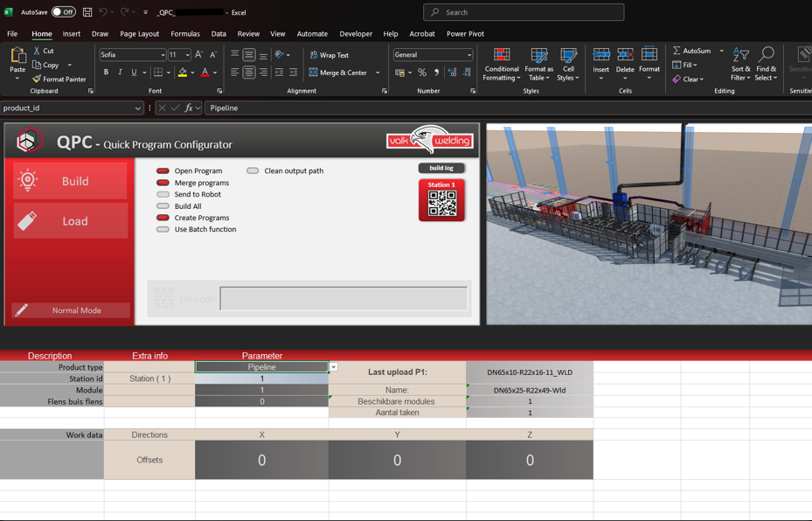
Task: Click the Excel Search box
Action: (x=524, y=12)
